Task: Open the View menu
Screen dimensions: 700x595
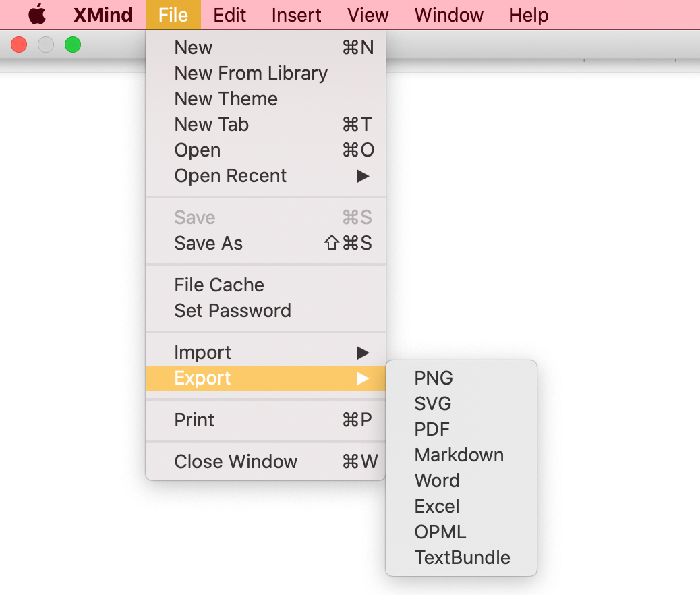Action: click(368, 15)
